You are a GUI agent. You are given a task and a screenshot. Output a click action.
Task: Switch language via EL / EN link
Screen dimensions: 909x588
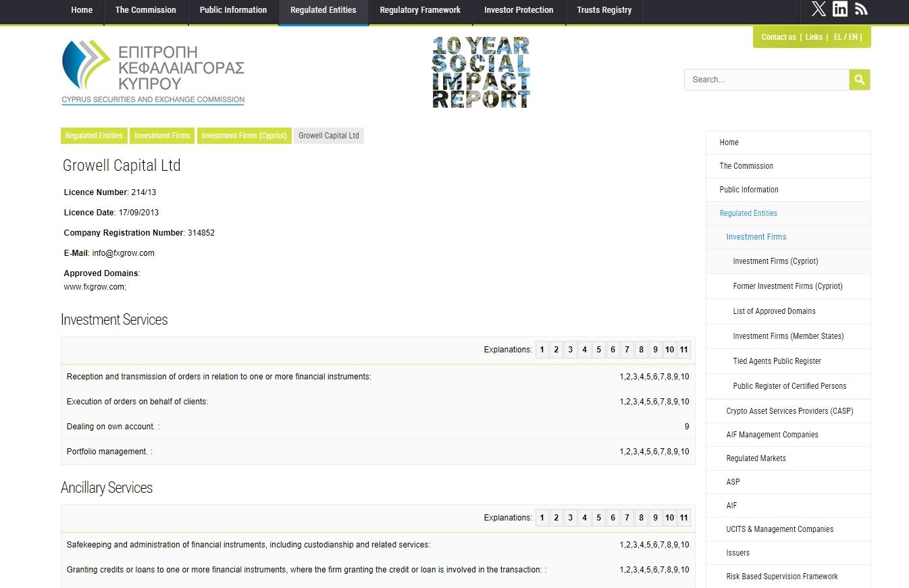click(846, 37)
